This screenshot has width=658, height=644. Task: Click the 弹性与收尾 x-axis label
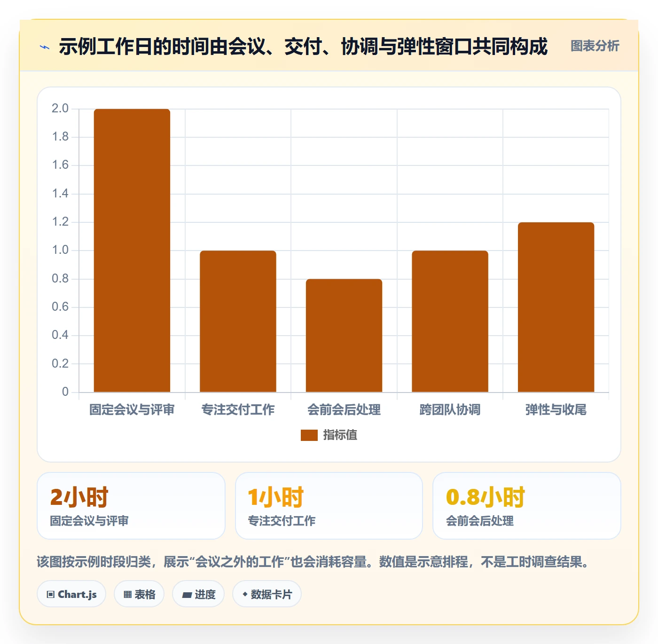pos(556,410)
